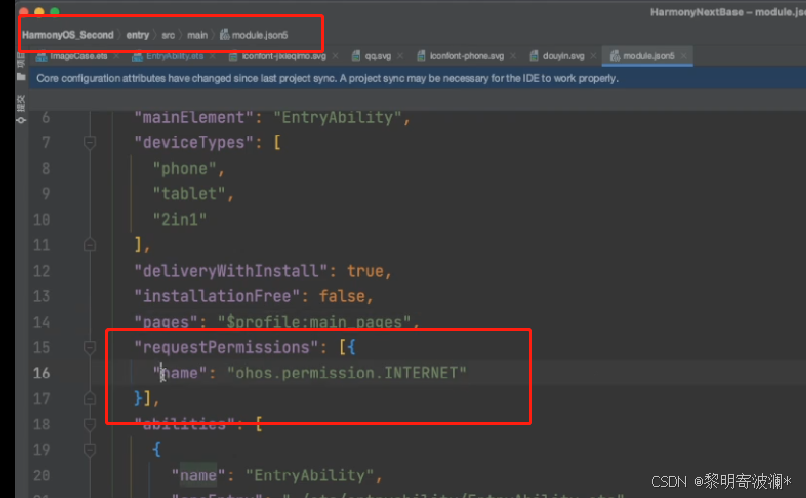
Task: Collapse the requestPermissions fold marker
Action: [90, 347]
